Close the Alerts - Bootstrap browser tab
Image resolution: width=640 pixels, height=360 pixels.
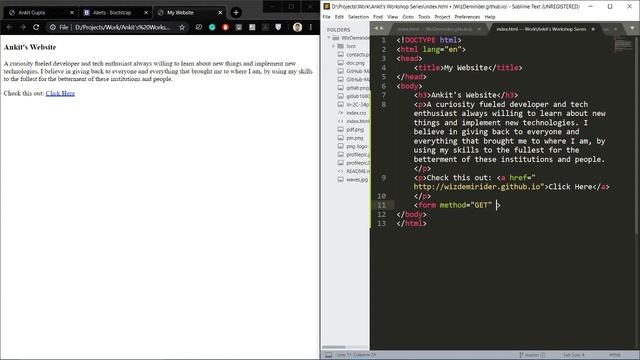146,13
